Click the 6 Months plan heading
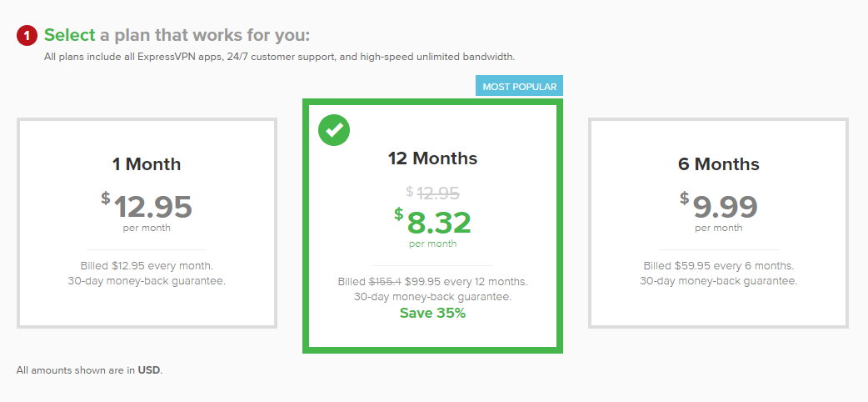This screenshot has width=868, height=402. (718, 164)
